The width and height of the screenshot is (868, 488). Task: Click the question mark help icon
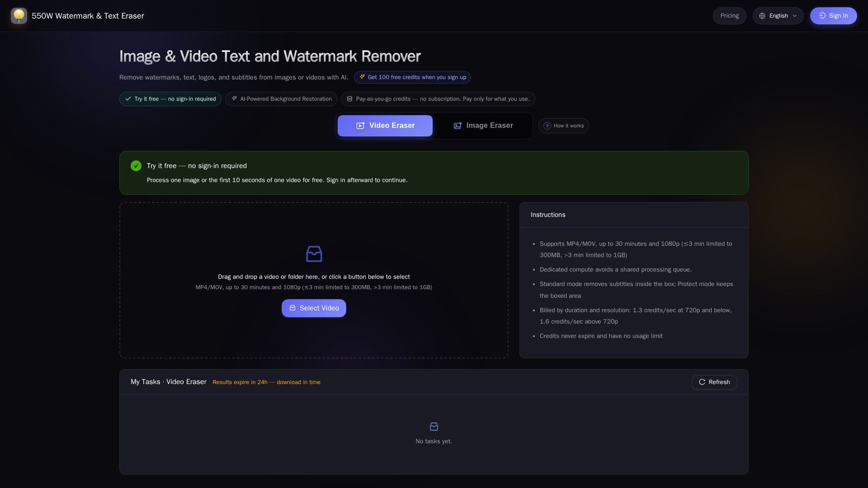click(x=547, y=126)
